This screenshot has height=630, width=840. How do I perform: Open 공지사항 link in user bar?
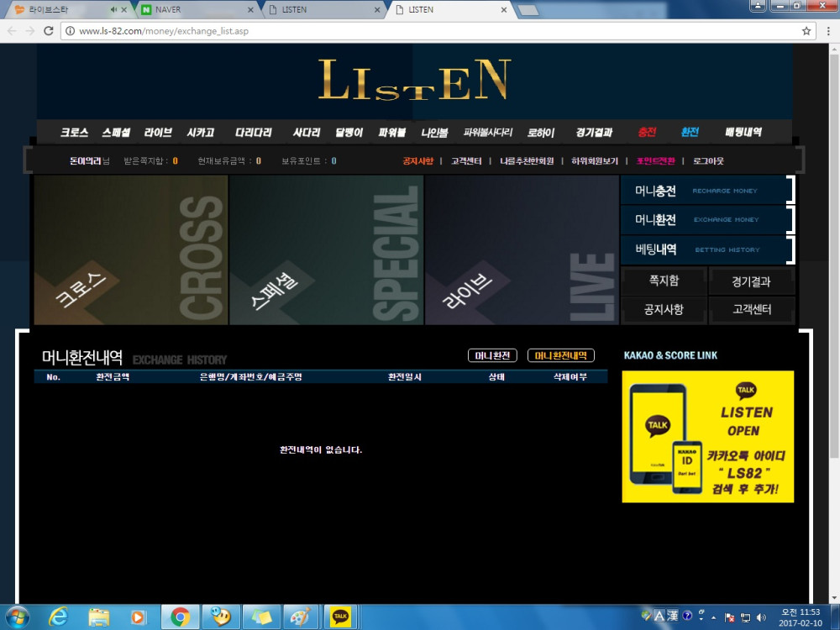click(417, 160)
